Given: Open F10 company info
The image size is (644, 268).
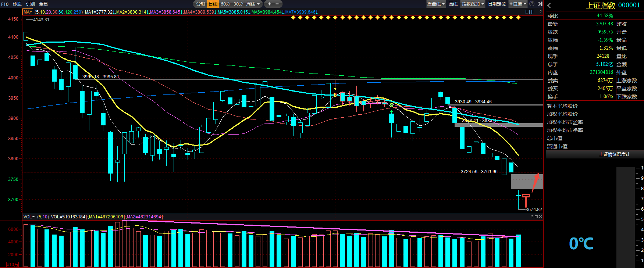Looking at the screenshot, I should point(5,4).
